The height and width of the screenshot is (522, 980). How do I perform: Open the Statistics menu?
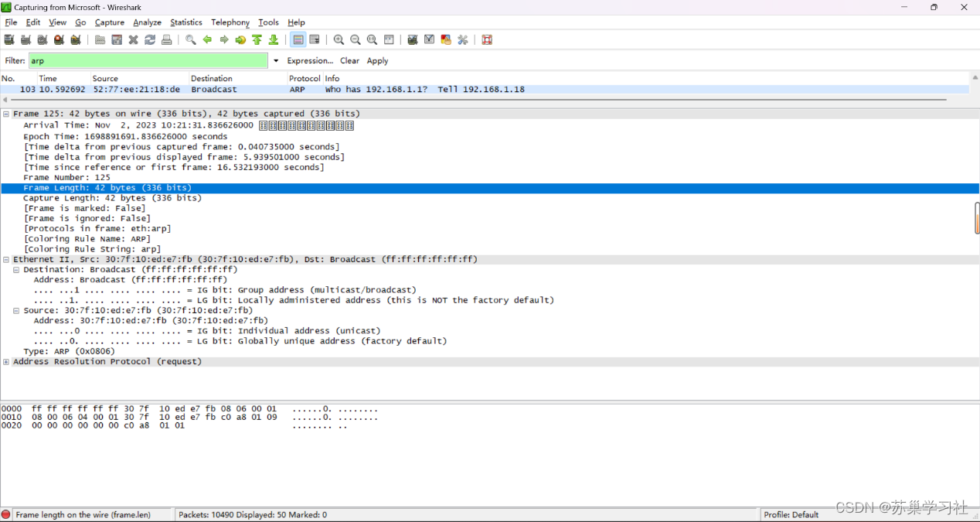pos(186,22)
